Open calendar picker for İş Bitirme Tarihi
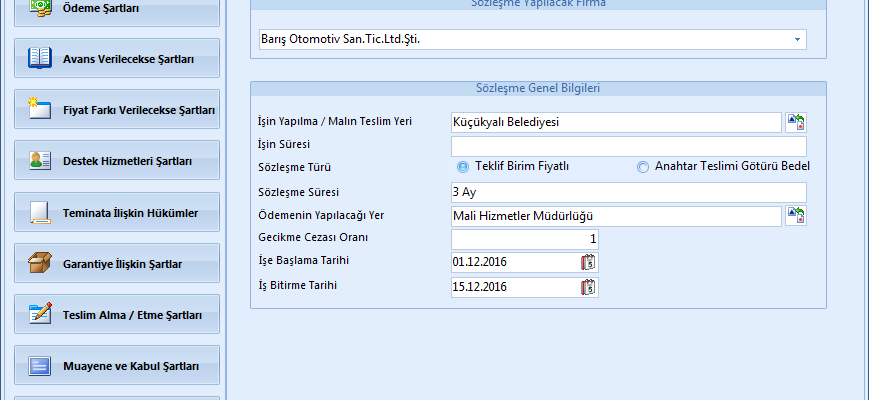This screenshot has height=400, width=869. click(588, 287)
